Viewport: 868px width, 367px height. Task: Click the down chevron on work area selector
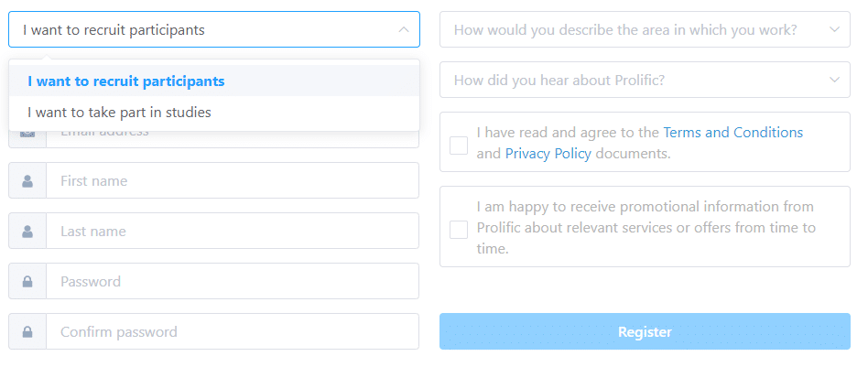[834, 29]
